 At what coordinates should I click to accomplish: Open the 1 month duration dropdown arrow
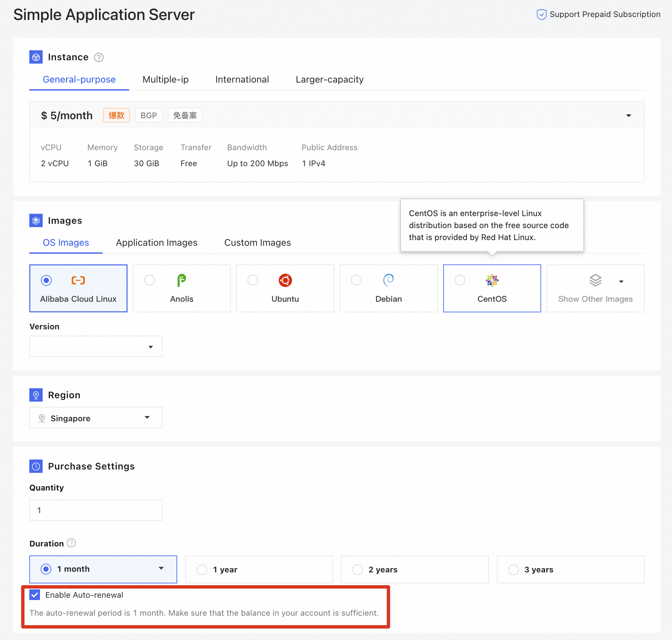[x=161, y=568]
